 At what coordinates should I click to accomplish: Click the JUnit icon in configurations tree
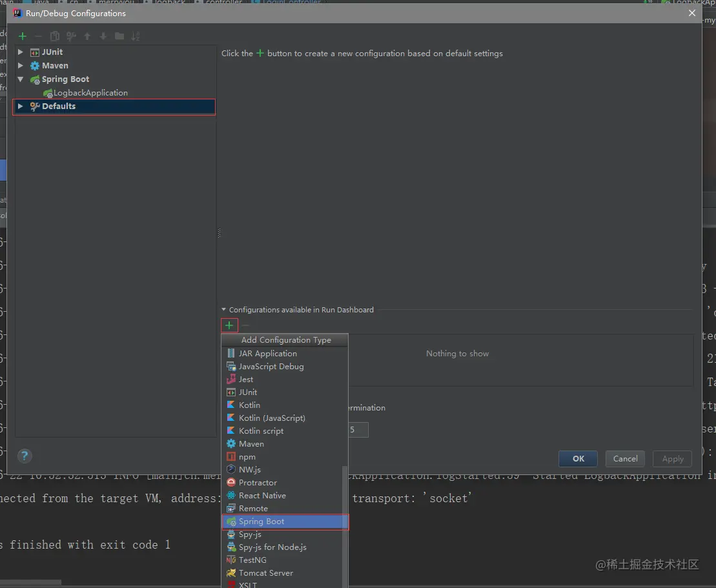click(35, 52)
